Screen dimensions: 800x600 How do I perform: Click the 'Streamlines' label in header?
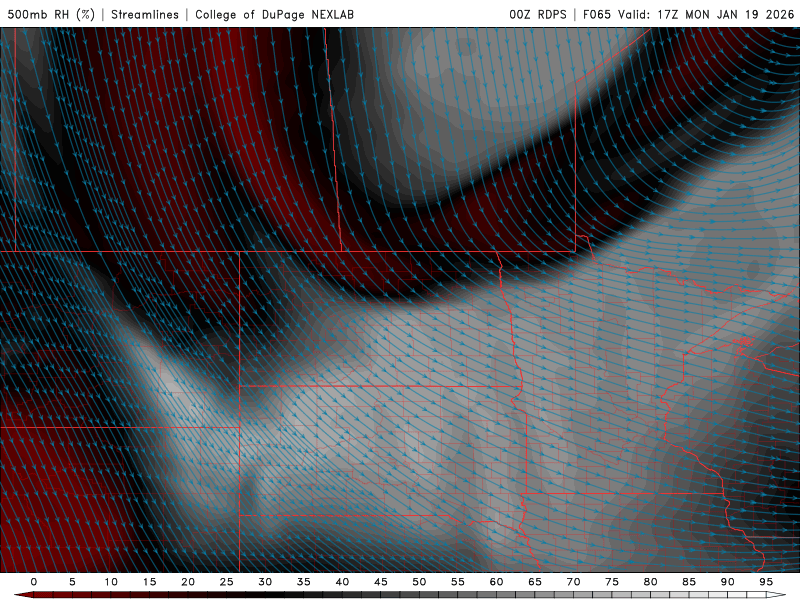(145, 14)
